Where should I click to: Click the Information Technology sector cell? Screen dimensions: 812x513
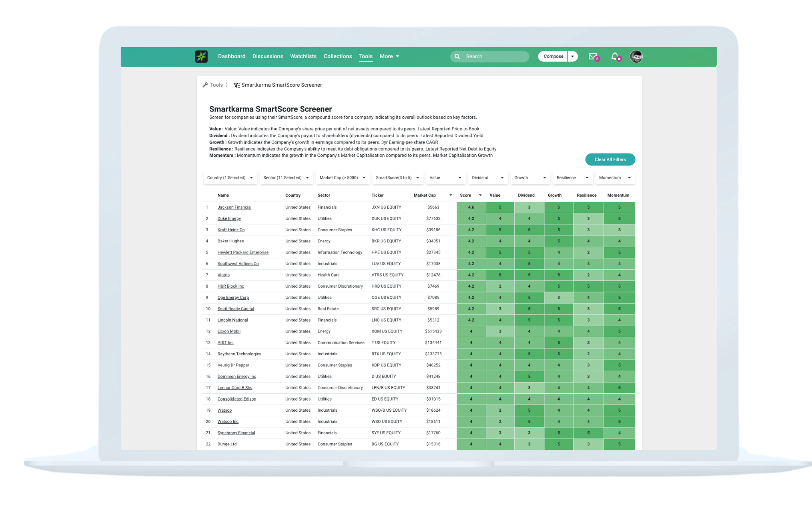tap(340, 253)
